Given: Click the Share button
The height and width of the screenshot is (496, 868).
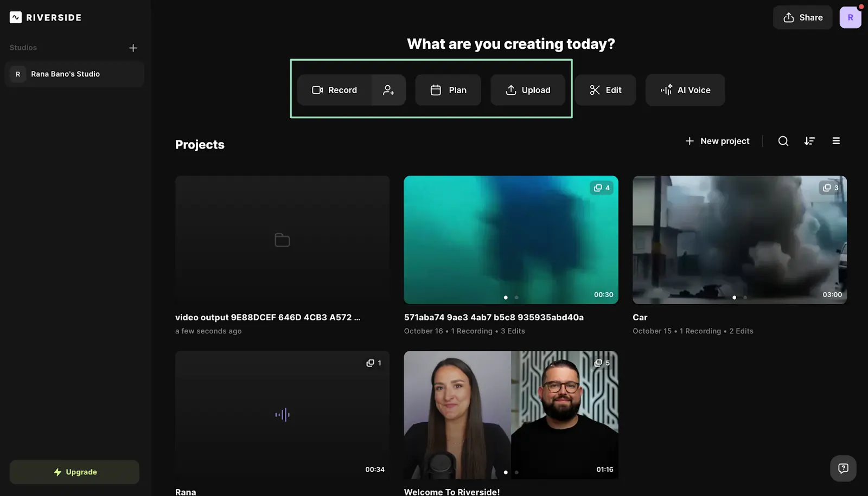Looking at the screenshot, I should [802, 17].
